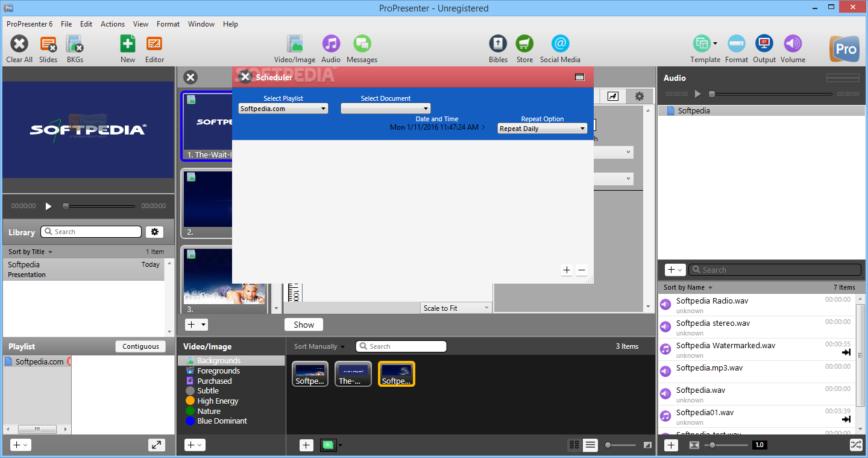Remove schedule entry with minus button

582,270
